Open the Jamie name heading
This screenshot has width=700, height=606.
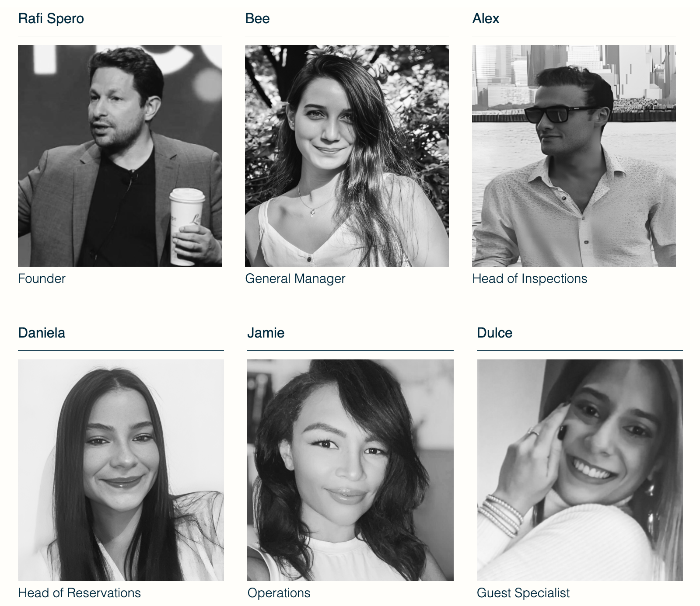pyautogui.click(x=266, y=333)
